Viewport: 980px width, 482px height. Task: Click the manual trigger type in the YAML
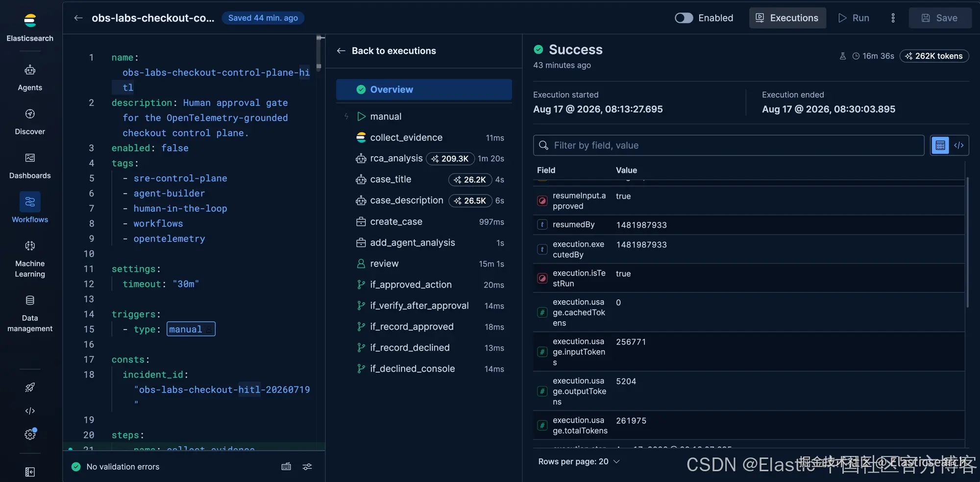click(x=191, y=329)
